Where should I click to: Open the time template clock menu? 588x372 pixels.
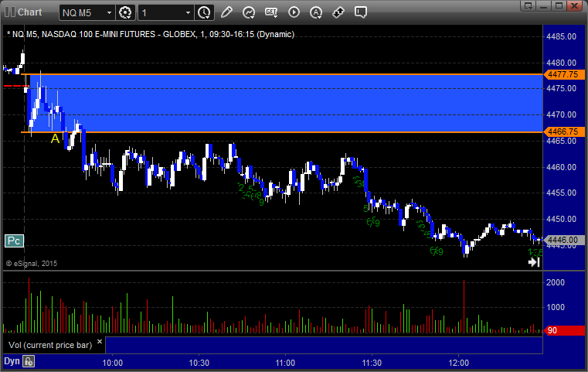coord(204,13)
